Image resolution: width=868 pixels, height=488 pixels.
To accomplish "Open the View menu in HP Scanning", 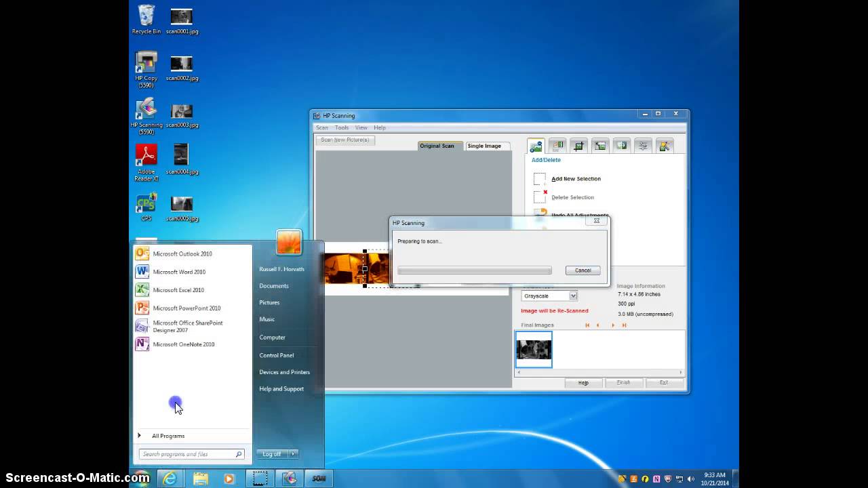I will click(x=361, y=127).
